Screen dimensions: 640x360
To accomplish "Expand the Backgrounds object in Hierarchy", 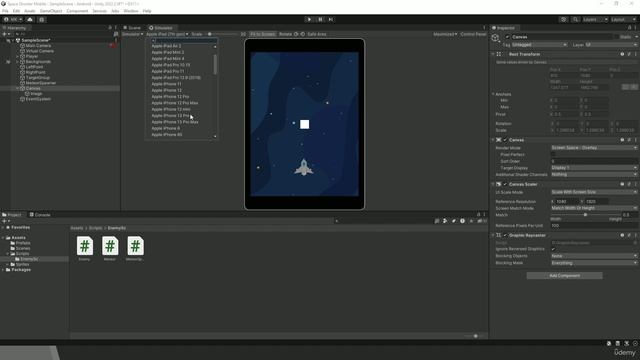I will pos(18,62).
